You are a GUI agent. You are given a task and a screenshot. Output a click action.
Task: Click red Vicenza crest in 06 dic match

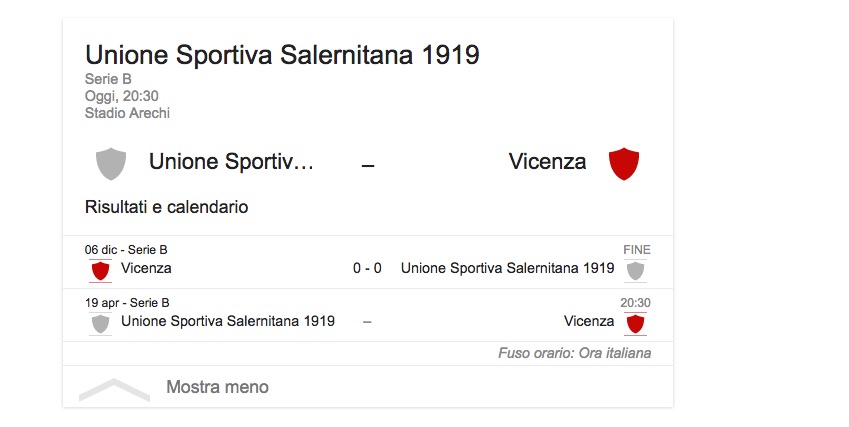tap(100, 270)
